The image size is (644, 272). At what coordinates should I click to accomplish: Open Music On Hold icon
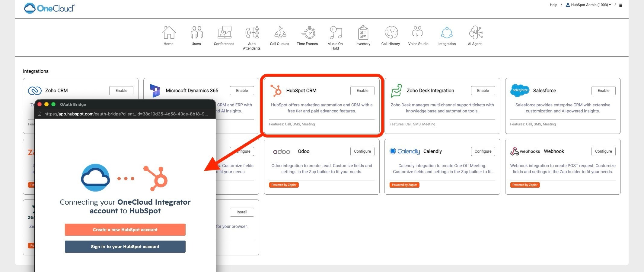click(335, 33)
